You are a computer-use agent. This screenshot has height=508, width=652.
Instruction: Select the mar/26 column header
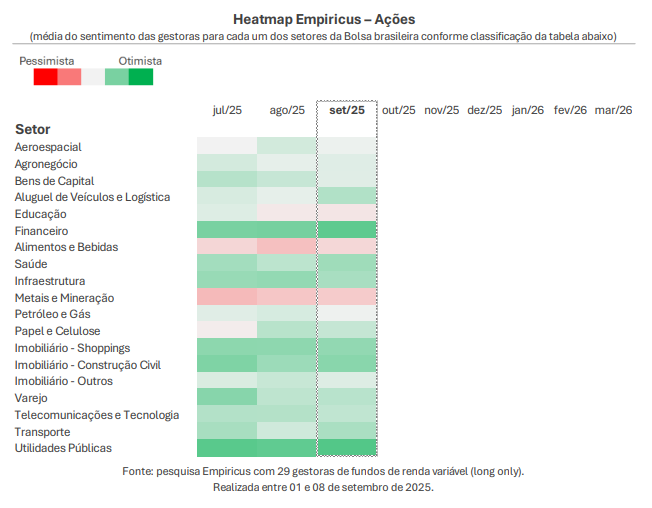click(x=613, y=110)
